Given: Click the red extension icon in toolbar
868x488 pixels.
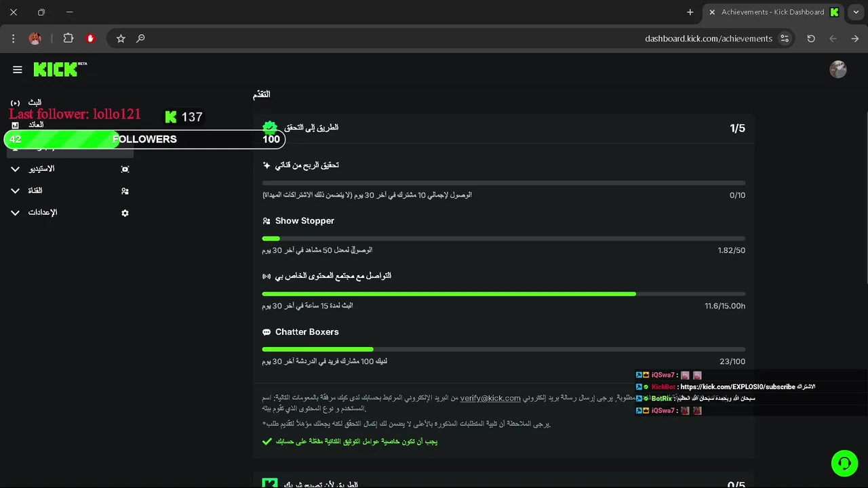Looking at the screenshot, I should pos(90,39).
